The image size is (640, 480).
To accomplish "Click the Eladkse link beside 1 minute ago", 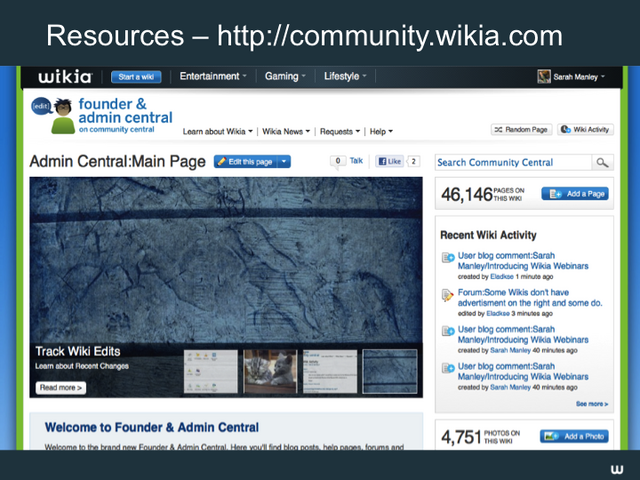I will (x=502, y=277).
